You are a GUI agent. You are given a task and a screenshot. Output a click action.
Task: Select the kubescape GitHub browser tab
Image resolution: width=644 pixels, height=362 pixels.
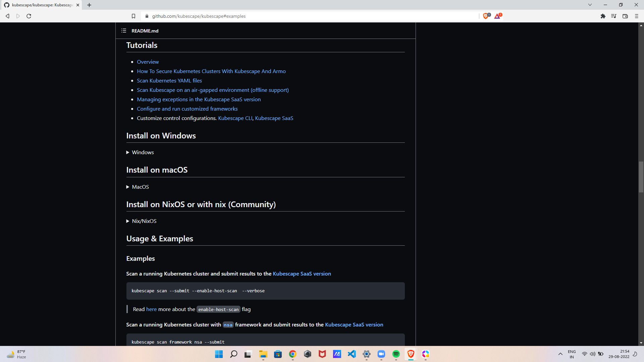pyautogui.click(x=40, y=5)
